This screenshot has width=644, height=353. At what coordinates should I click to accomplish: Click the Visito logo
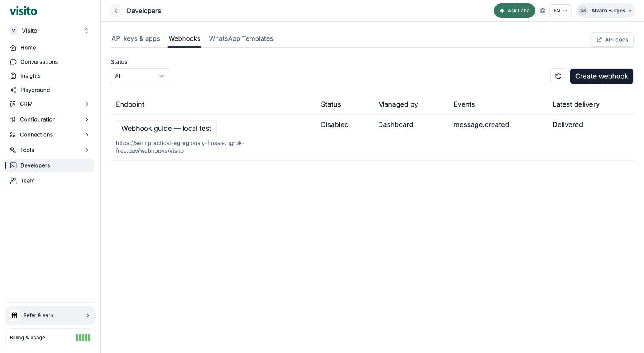point(23,11)
